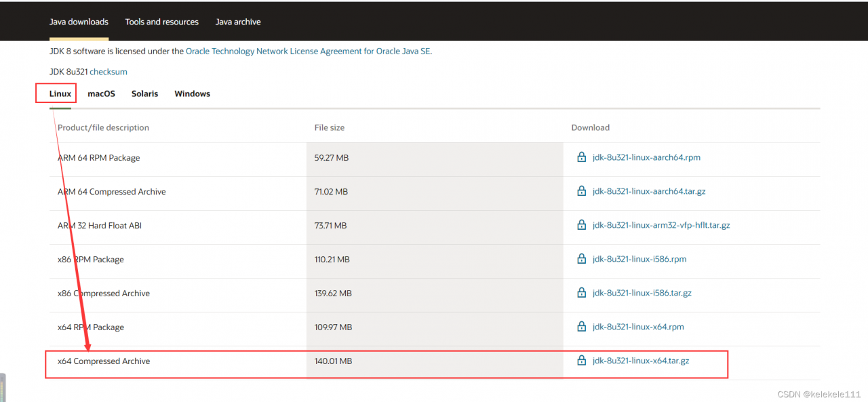Screen dimensions: 868x402
Task: Click lock icon beside arm32-vfp-hflt.tar.gz download
Action: click(581, 225)
